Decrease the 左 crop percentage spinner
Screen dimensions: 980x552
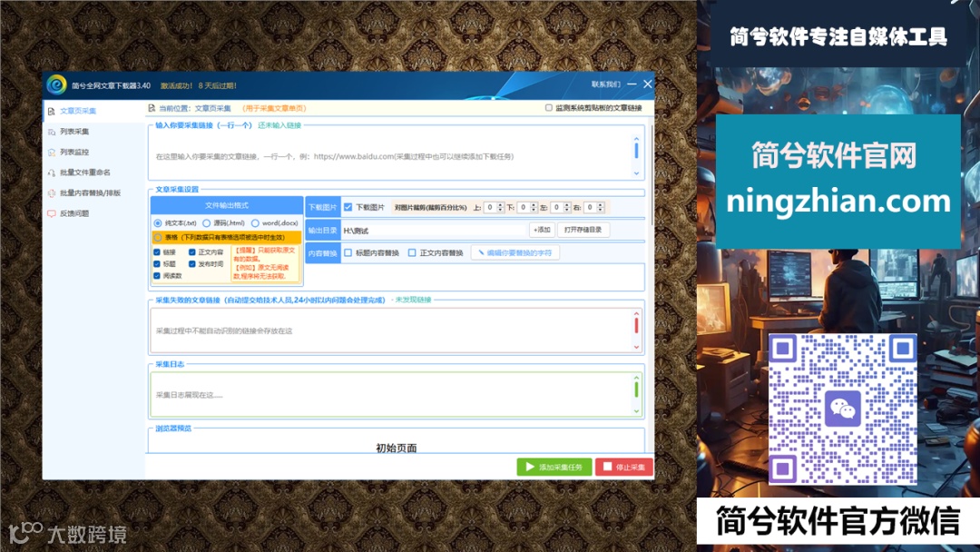(567, 210)
